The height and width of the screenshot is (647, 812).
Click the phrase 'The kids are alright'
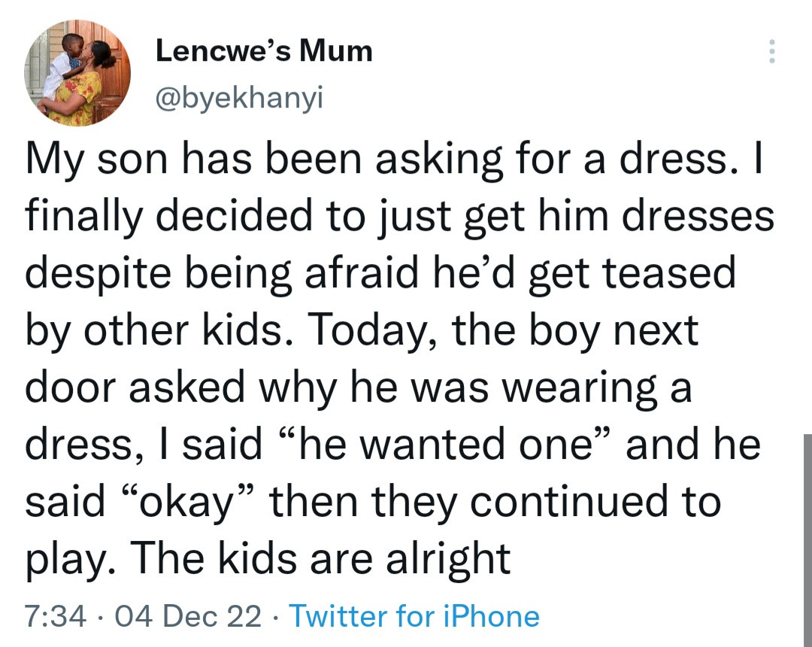point(320,558)
